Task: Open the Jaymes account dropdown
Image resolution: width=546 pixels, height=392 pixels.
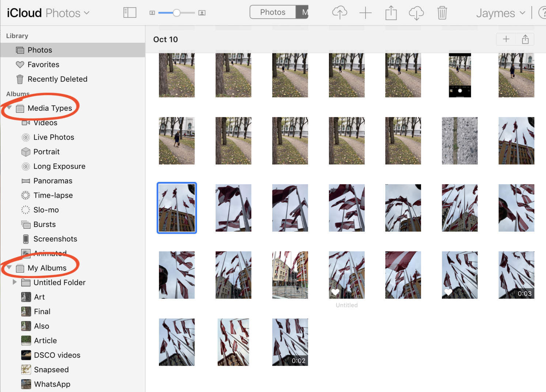Action: [500, 13]
